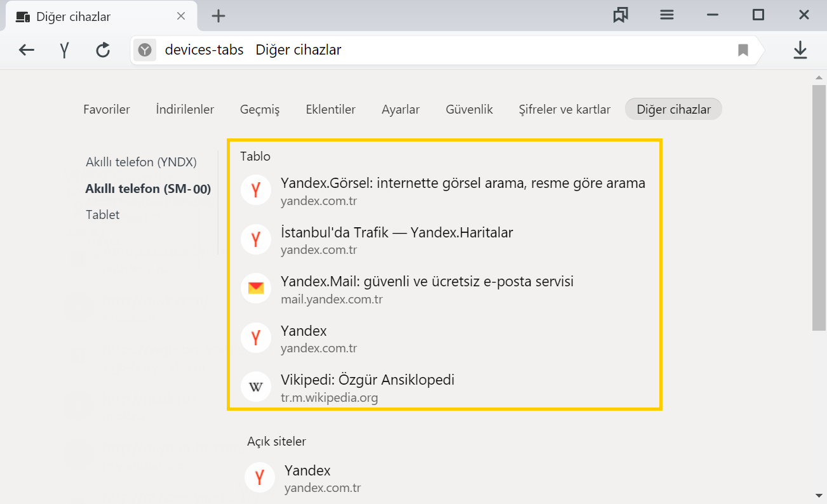This screenshot has height=504, width=827.
Task: Open Şifreler ve kartlar tab
Action: [x=565, y=109]
